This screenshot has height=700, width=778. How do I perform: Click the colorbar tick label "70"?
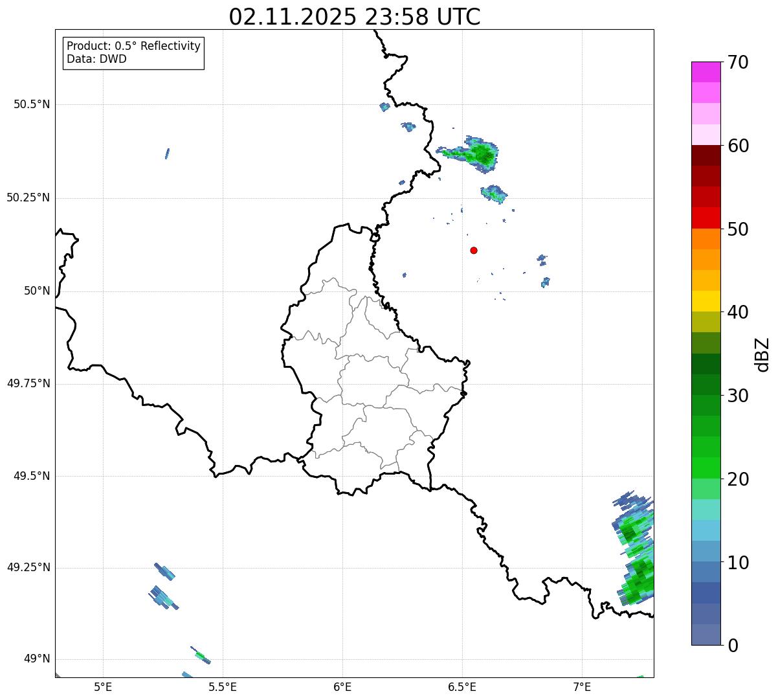[x=737, y=63]
